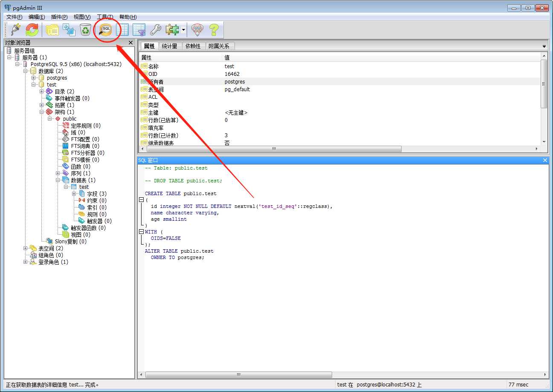Viewport: 553px width, 392px height.
Task: View data grid of selected table
Action: click(x=122, y=29)
